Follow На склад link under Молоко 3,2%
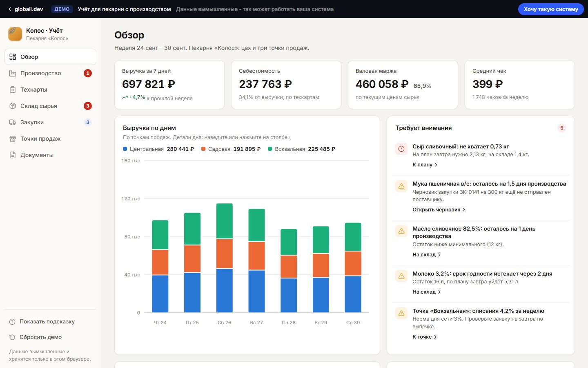Screen dimensions: 588x368 pos(426,292)
